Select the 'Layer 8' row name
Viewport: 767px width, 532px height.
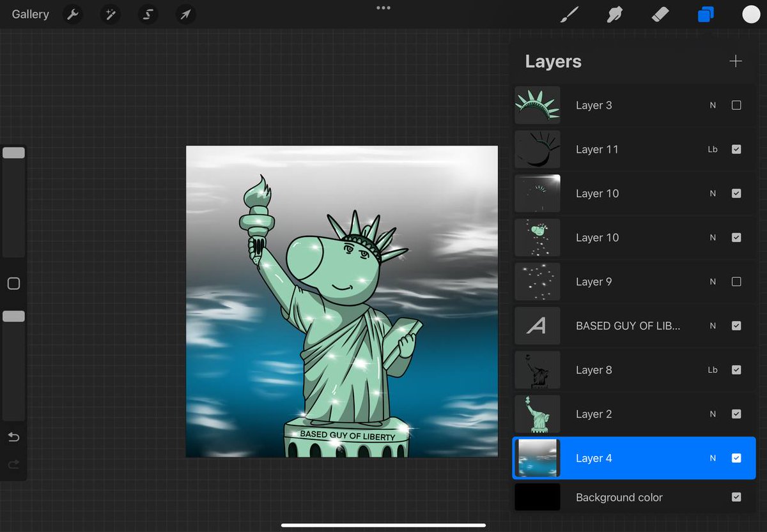click(594, 370)
